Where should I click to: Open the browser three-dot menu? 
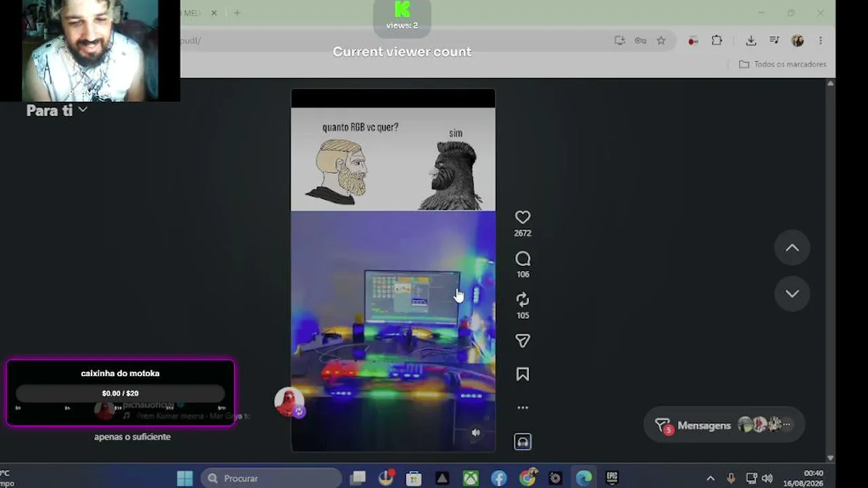click(821, 41)
